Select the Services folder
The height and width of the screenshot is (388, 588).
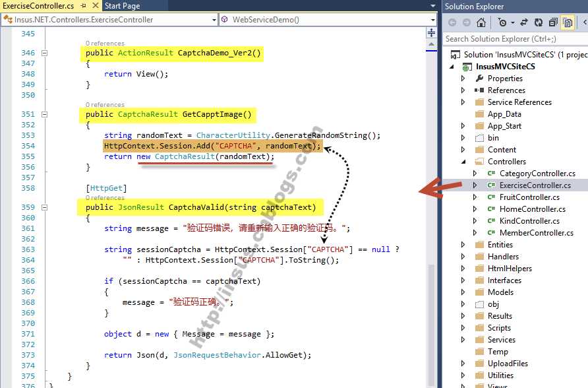coord(501,340)
